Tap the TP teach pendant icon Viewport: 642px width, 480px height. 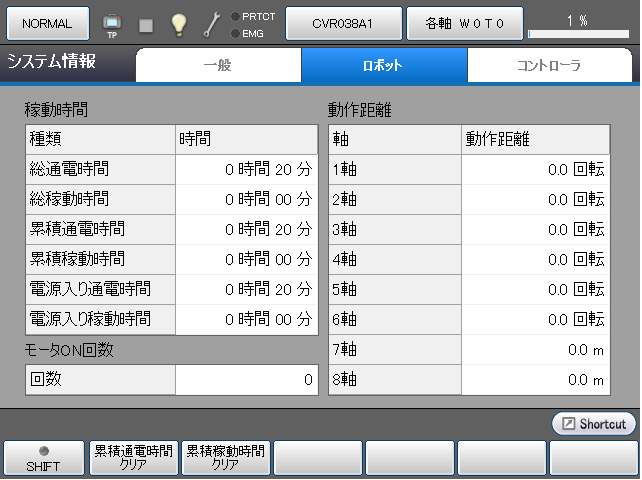point(111,23)
